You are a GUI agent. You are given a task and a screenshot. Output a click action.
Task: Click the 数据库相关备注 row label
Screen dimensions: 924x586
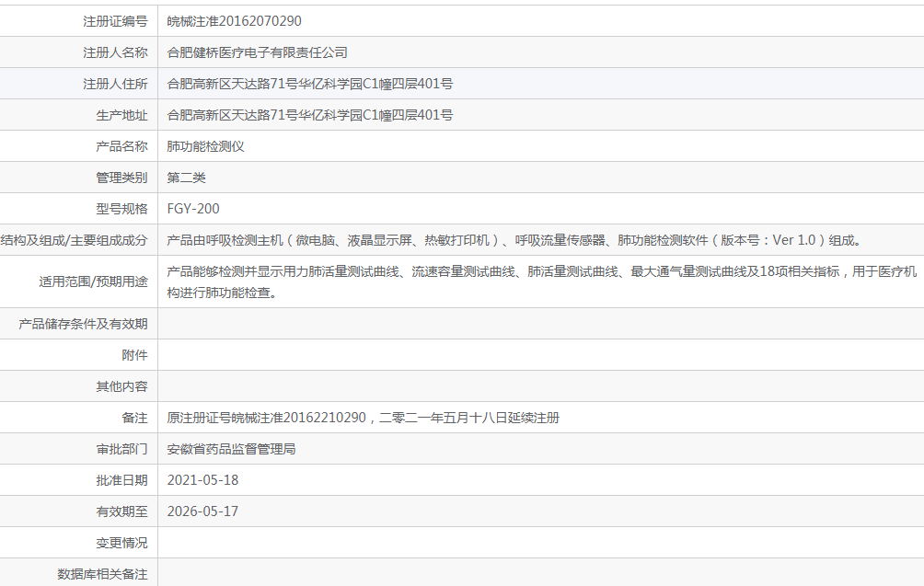coord(102,574)
